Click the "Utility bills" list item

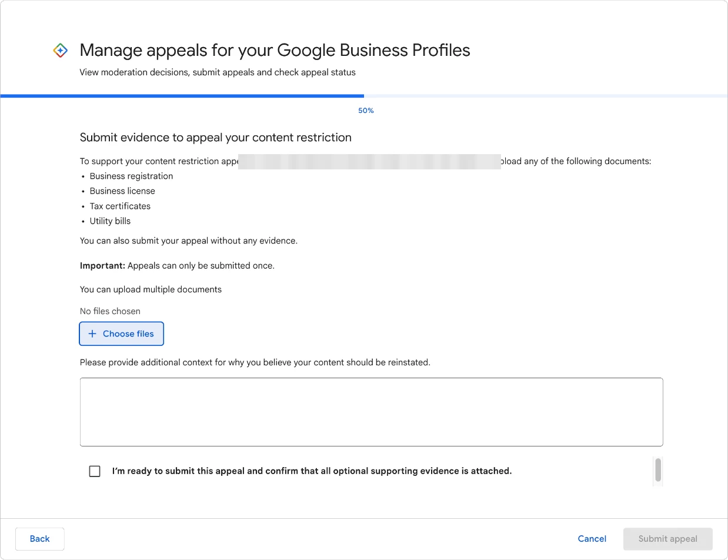pos(110,221)
